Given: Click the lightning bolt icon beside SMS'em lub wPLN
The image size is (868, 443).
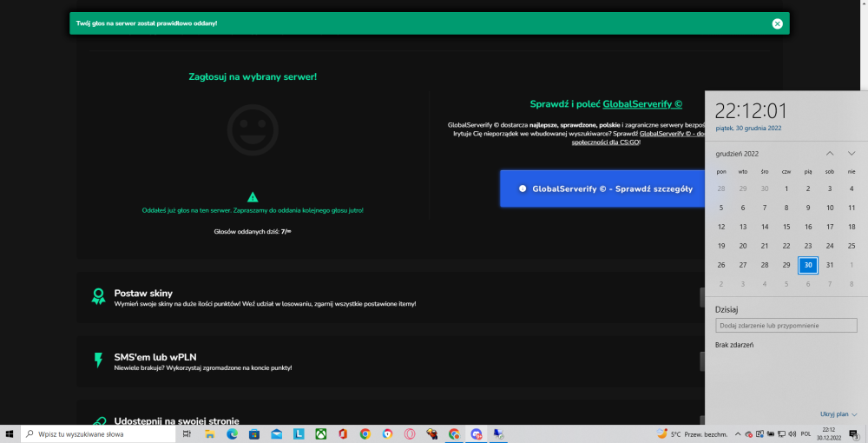Looking at the screenshot, I should (99, 360).
